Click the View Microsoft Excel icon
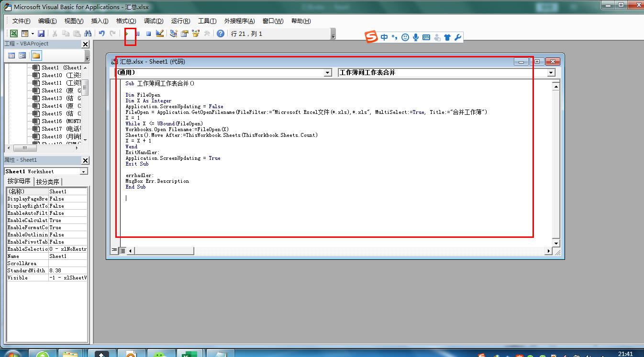644x357 pixels. [14, 33]
